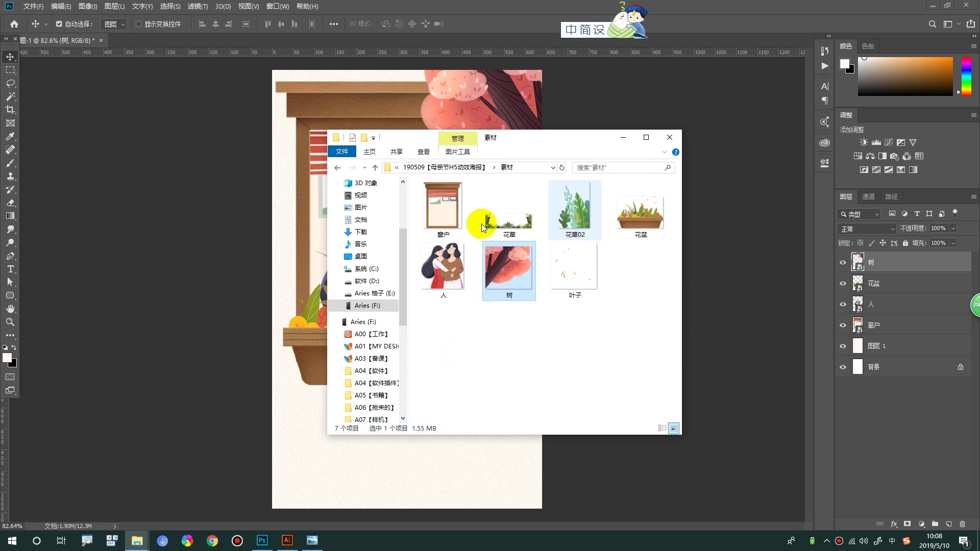The height and width of the screenshot is (551, 980).
Task: Click the Home icon in options bar
Action: [14, 24]
